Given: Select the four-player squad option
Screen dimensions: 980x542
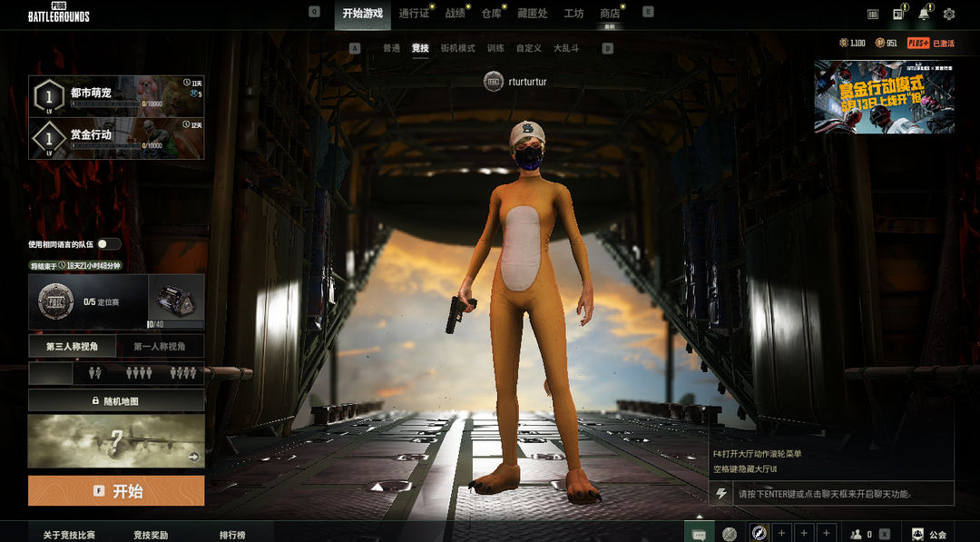Looking at the screenshot, I should [x=139, y=373].
